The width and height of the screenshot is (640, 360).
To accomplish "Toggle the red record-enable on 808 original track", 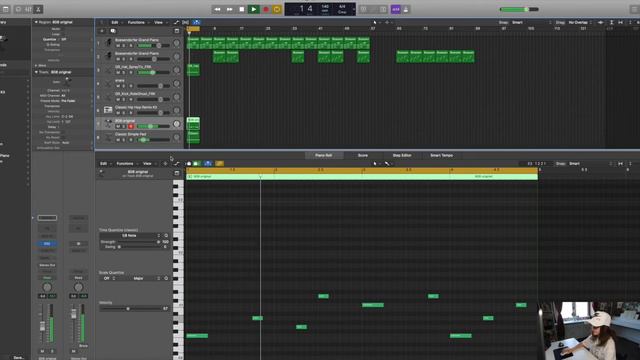I will 131,127.
